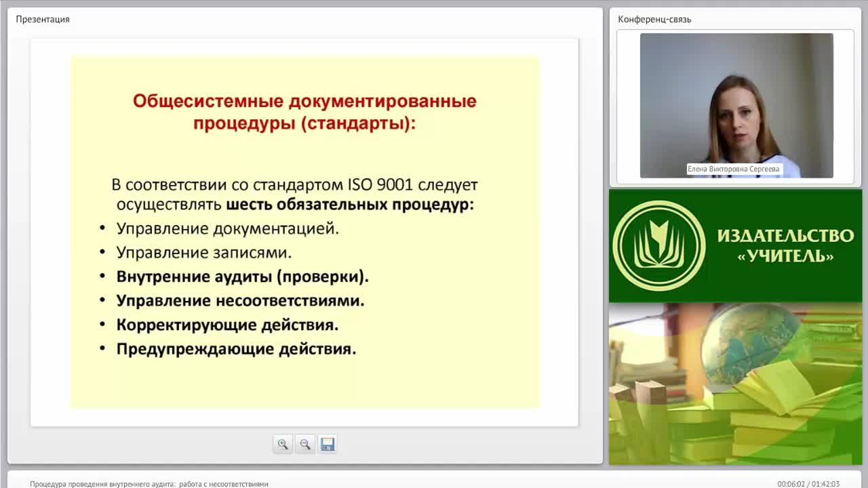Click the Издательство Учитель logo emblem

click(x=659, y=245)
